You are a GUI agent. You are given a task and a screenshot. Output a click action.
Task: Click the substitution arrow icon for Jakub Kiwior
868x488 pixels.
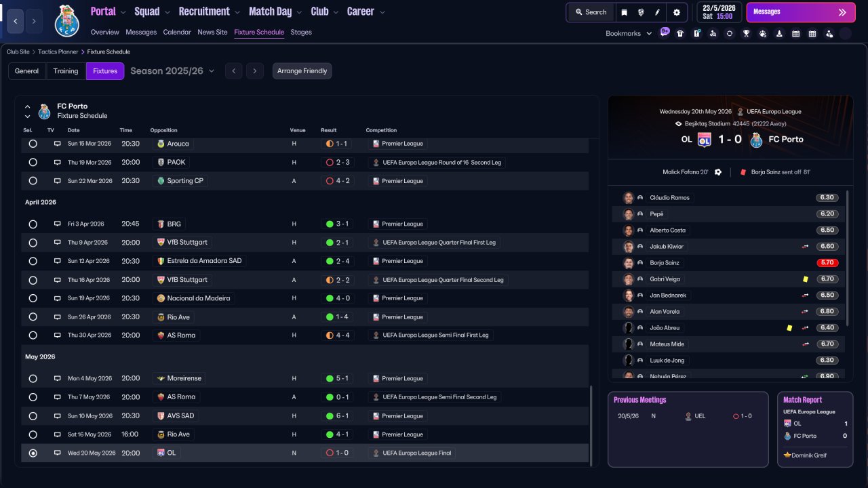(x=806, y=247)
